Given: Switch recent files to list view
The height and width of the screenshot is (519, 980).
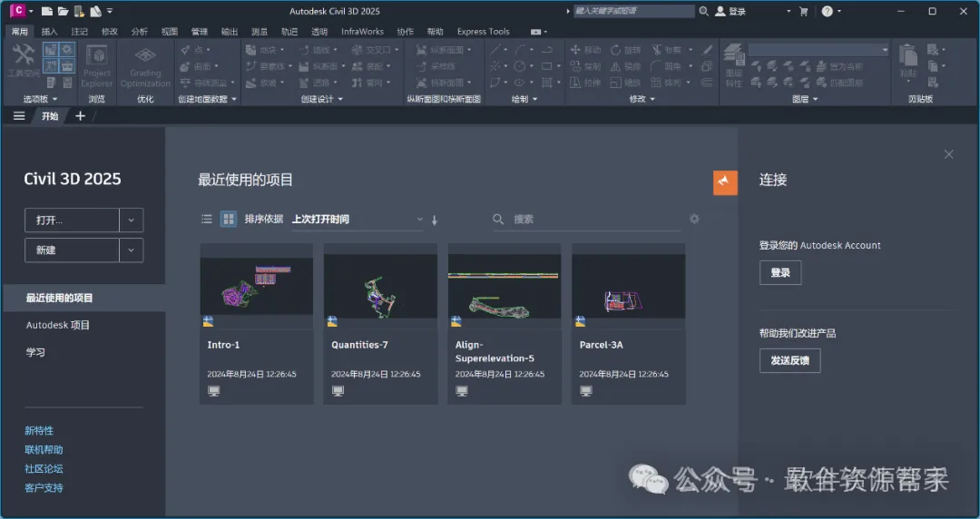Looking at the screenshot, I should point(207,219).
